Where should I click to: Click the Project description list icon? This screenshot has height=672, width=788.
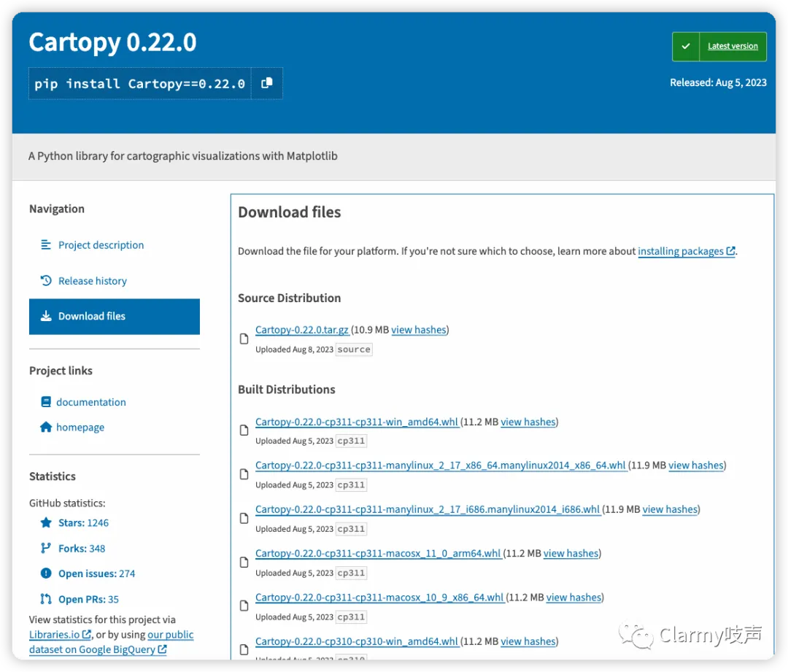[46, 244]
